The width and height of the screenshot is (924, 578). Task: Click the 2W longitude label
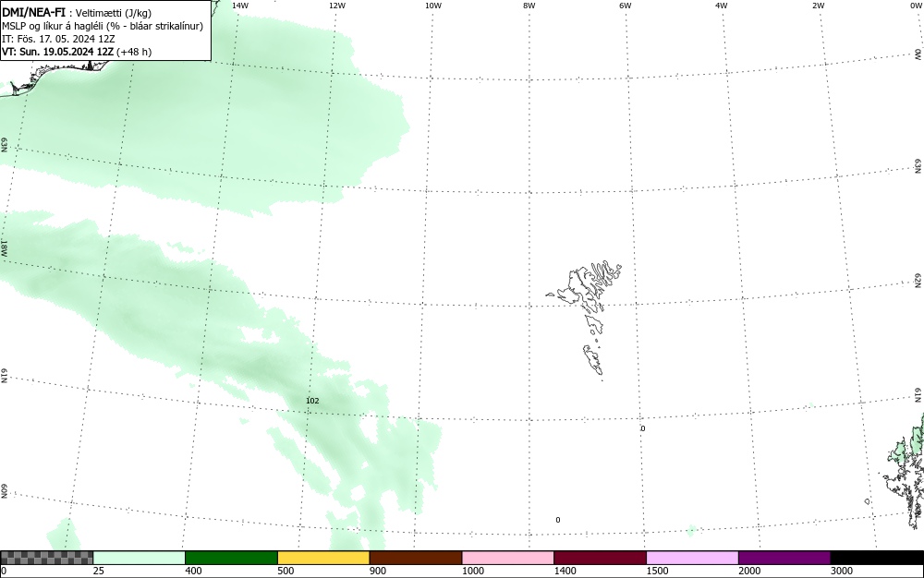tap(818, 6)
